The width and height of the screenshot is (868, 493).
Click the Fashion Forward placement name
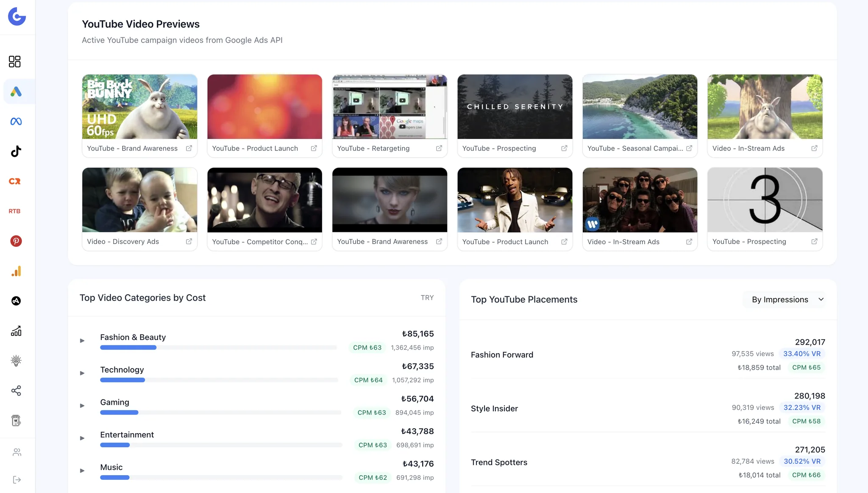(502, 355)
